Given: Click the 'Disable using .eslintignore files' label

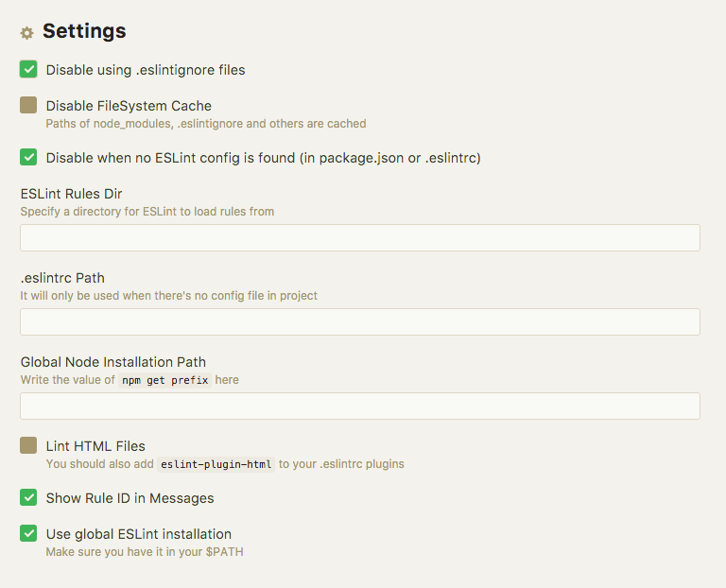Looking at the screenshot, I should click(x=146, y=70).
